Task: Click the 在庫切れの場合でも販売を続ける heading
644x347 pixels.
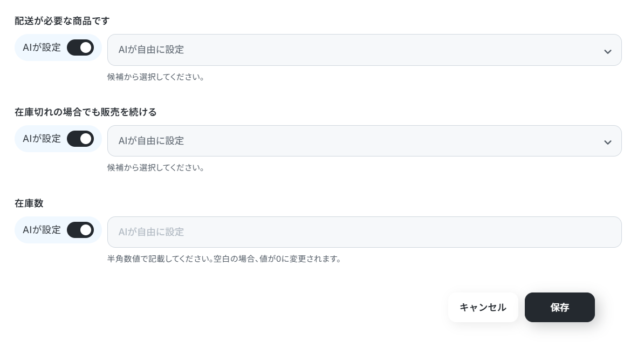Action: pos(86,112)
